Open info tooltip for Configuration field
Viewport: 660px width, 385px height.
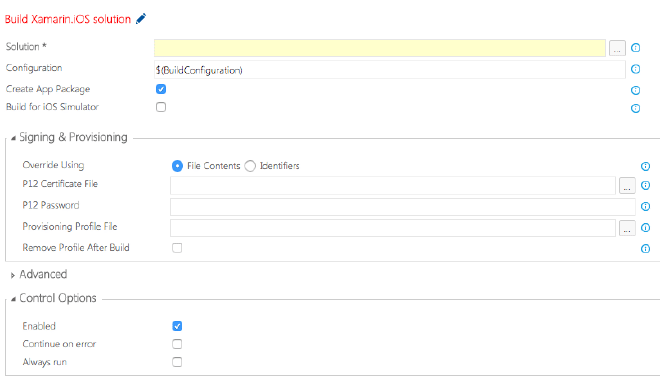[636, 69]
